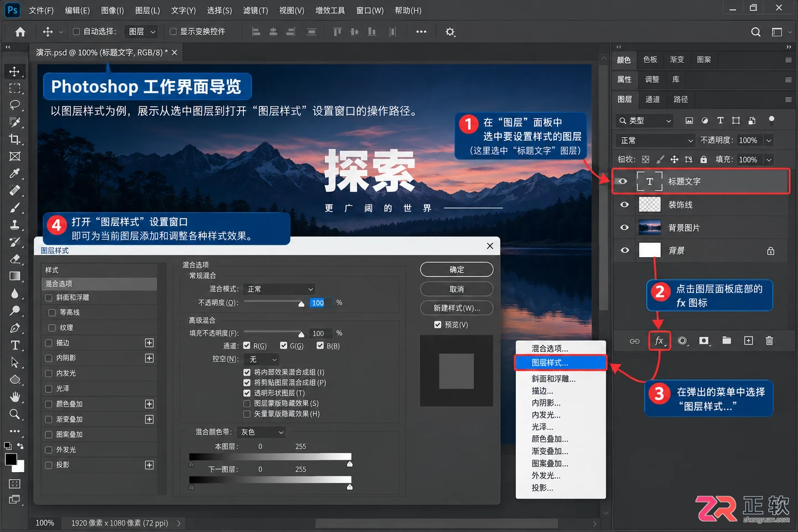The width and height of the screenshot is (798, 532).
Task: Select the Rectangular Marquee tool
Action: (x=14, y=88)
